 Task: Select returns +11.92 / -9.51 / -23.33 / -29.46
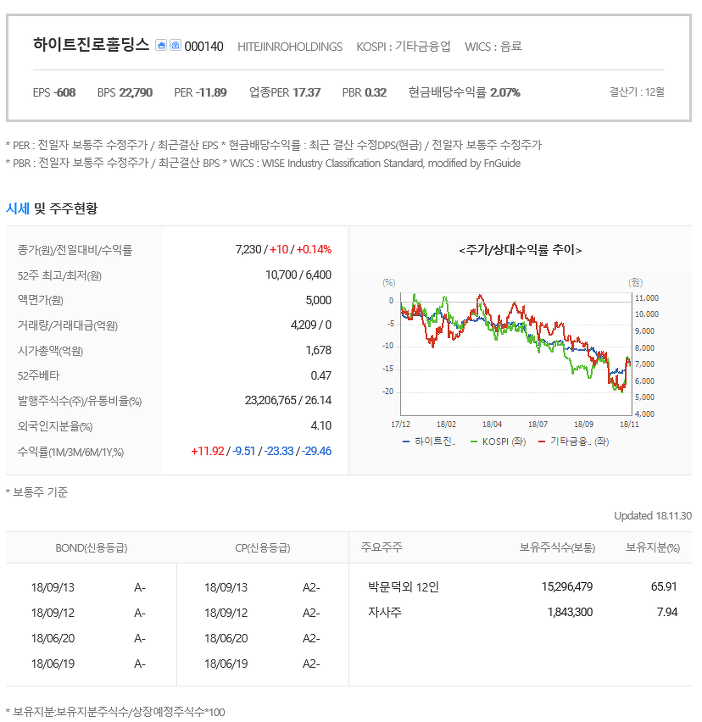261,451
